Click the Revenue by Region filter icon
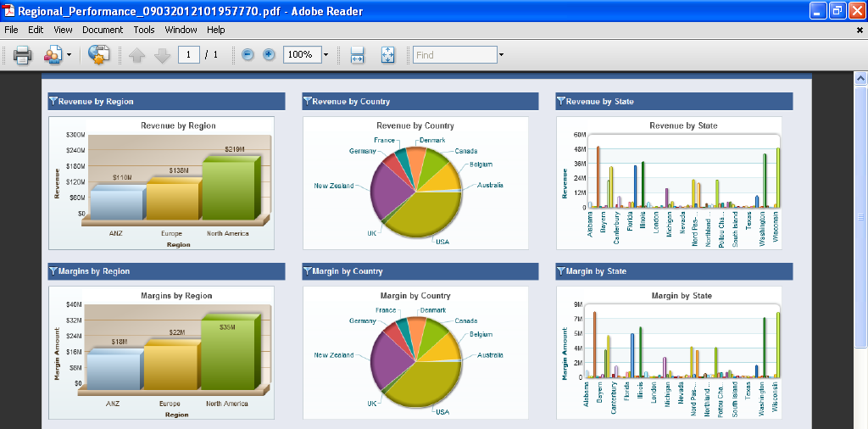Image resolution: width=868 pixels, height=429 pixels. tap(53, 101)
